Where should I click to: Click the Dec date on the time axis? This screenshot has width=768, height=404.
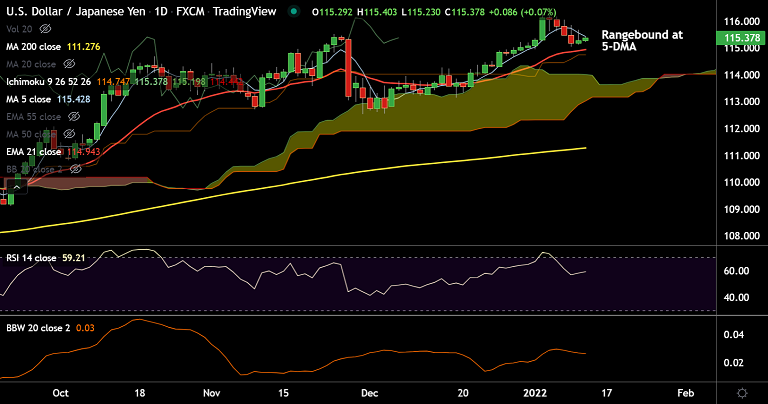(x=369, y=393)
